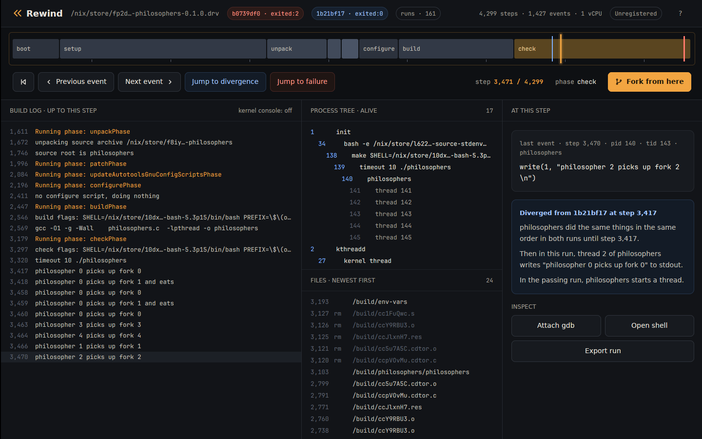Click log line 'Running phase: buildPhase'
This screenshot has width=702, height=439.
coord(151,207)
